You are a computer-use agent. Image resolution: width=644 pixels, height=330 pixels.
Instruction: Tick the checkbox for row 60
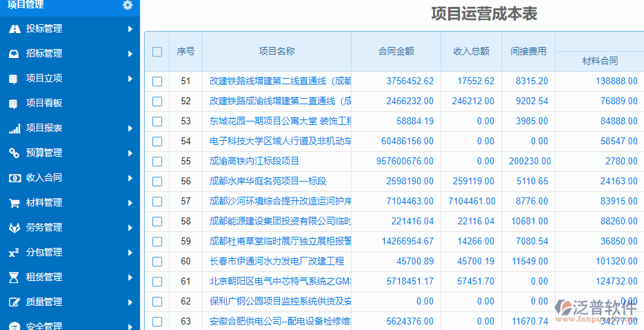[157, 262]
